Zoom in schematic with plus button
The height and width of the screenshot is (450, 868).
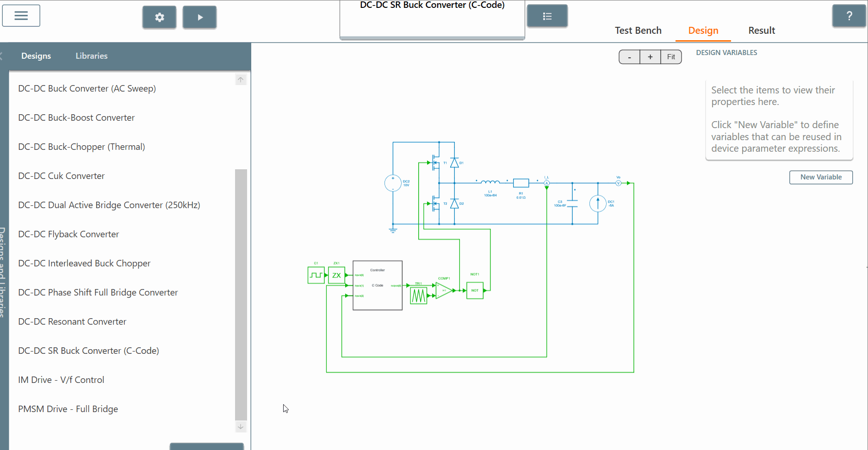[650, 57]
